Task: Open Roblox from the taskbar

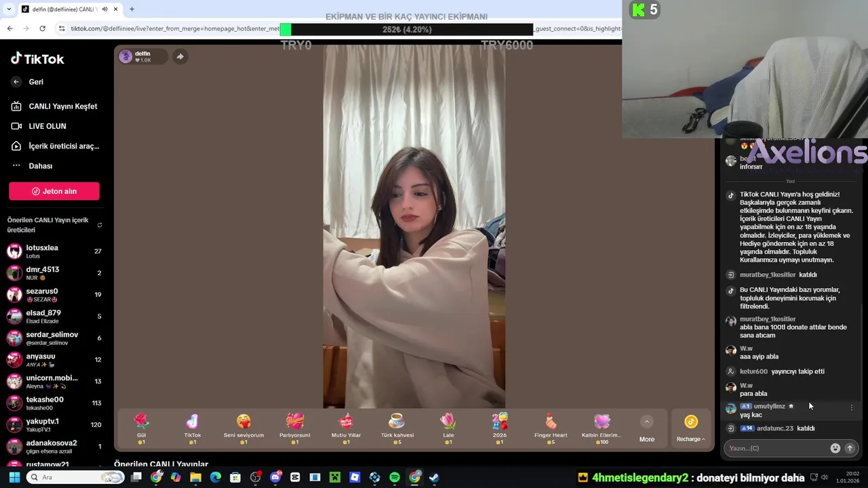Action: (x=355, y=477)
